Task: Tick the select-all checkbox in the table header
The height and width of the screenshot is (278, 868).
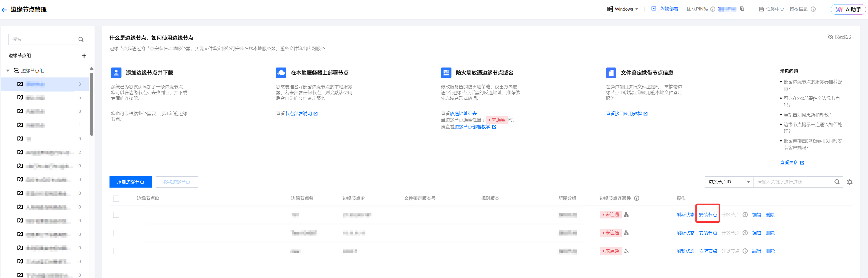Action: (x=116, y=199)
